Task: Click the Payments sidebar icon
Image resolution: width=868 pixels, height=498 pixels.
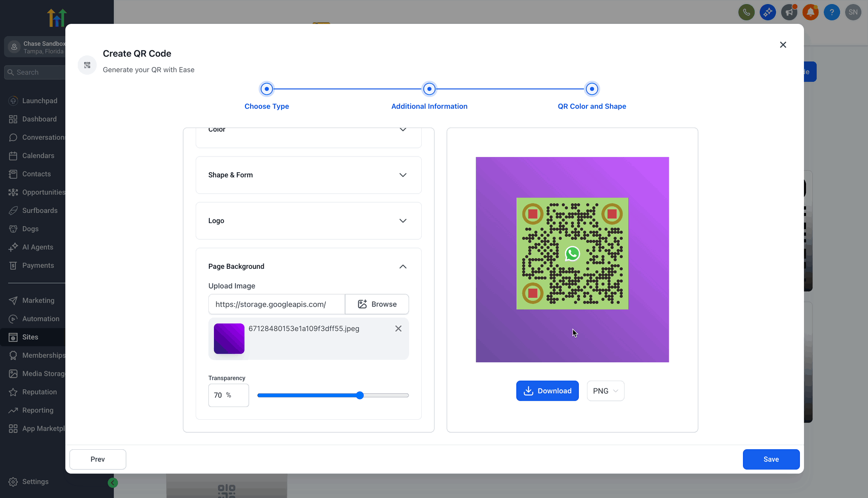Action: click(13, 265)
